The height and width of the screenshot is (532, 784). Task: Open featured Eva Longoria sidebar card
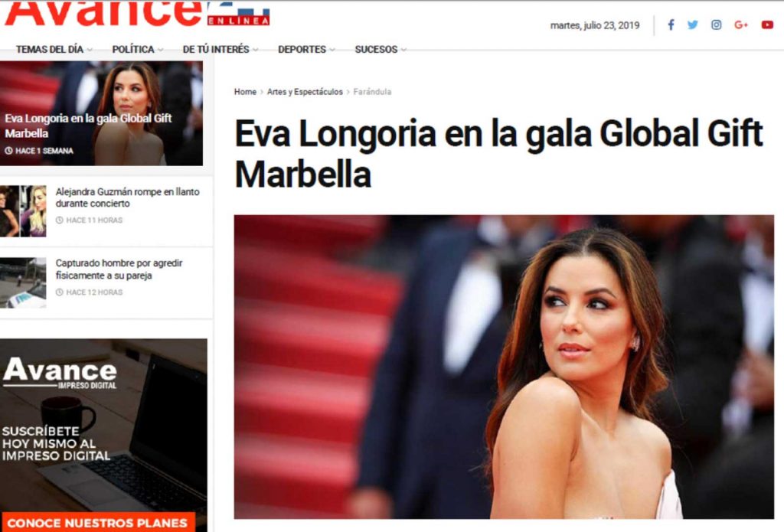click(x=102, y=113)
